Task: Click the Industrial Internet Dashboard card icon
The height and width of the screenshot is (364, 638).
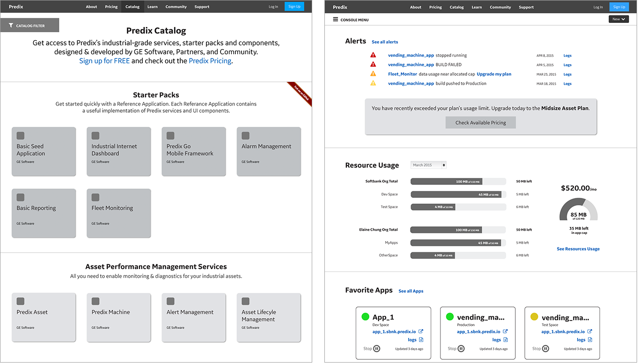Action: 95,136
